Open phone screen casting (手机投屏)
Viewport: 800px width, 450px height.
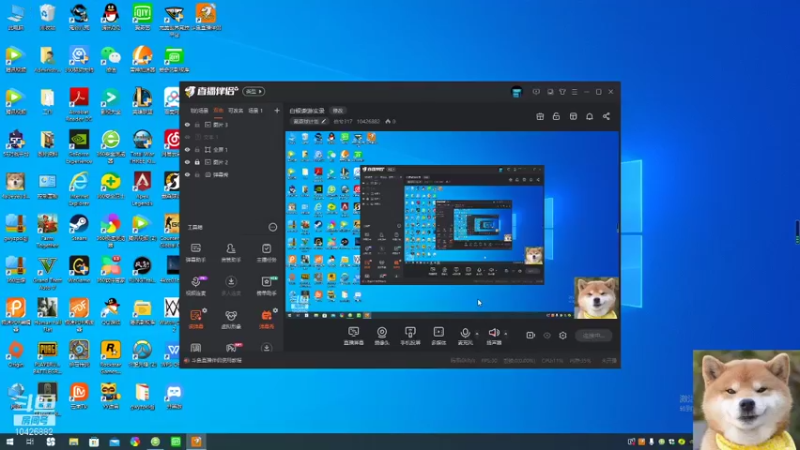coord(410,336)
